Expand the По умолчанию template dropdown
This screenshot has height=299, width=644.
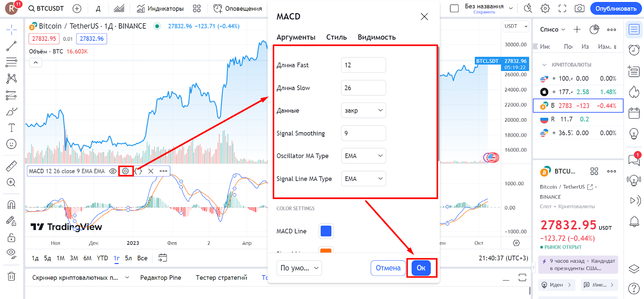pyautogui.click(x=299, y=268)
